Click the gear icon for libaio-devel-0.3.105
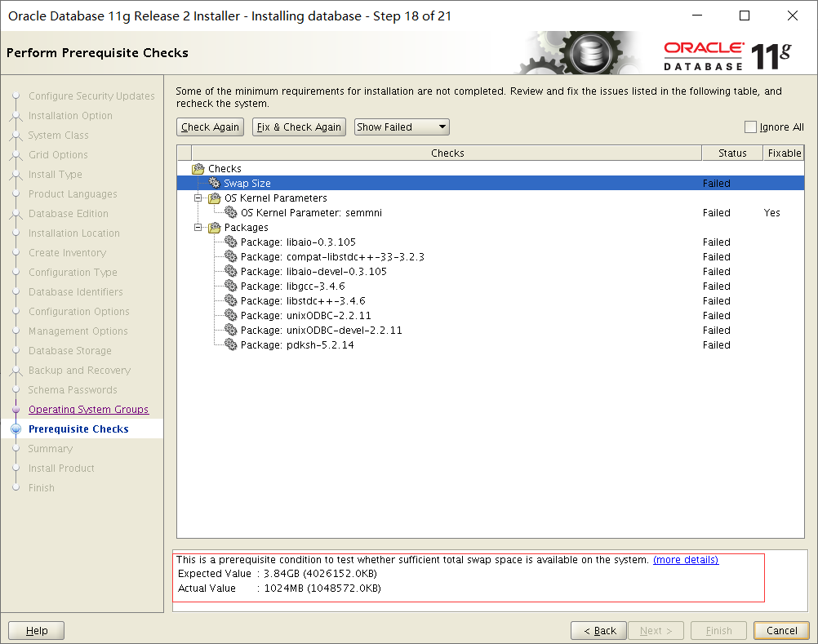818x644 pixels. click(x=230, y=271)
